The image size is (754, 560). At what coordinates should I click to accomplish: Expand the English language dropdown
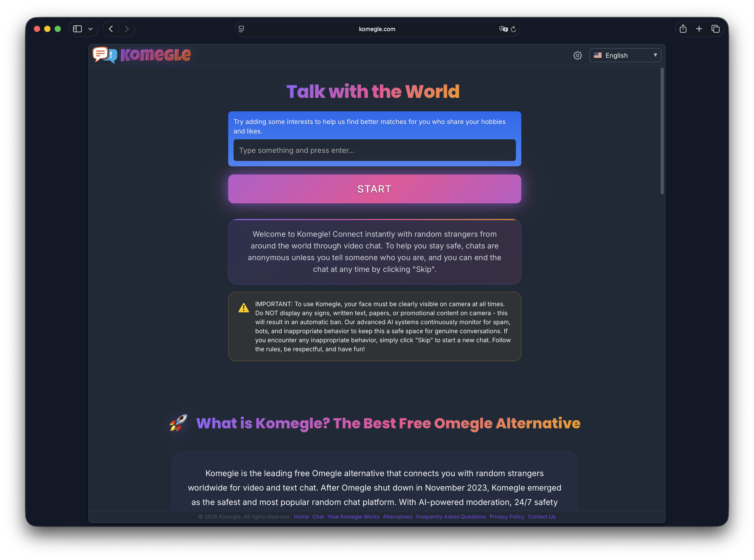coord(625,55)
